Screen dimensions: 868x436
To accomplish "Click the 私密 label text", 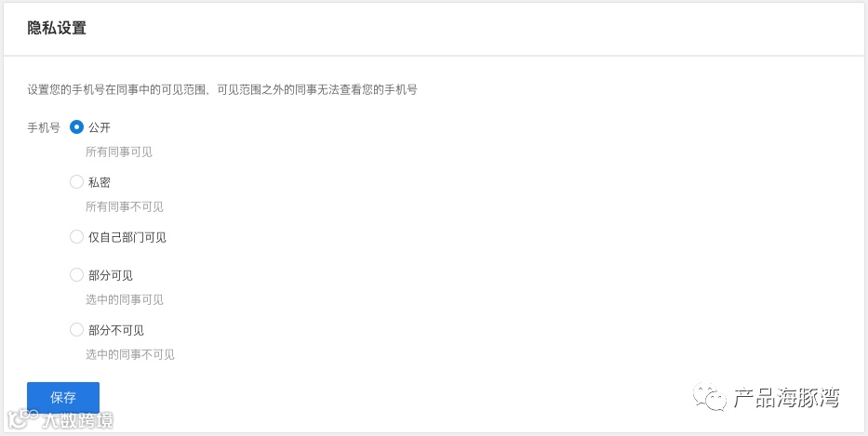I will tap(100, 182).
